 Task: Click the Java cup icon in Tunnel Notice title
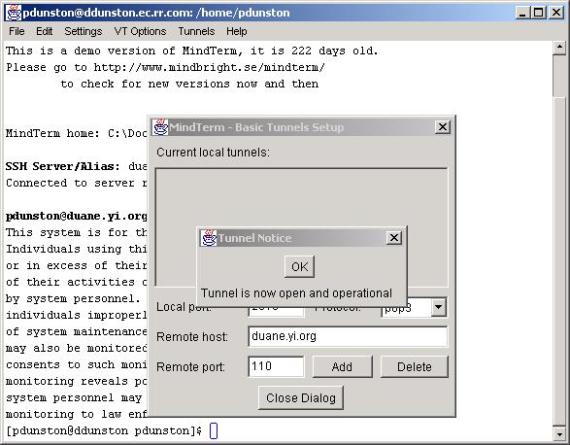coord(209,238)
